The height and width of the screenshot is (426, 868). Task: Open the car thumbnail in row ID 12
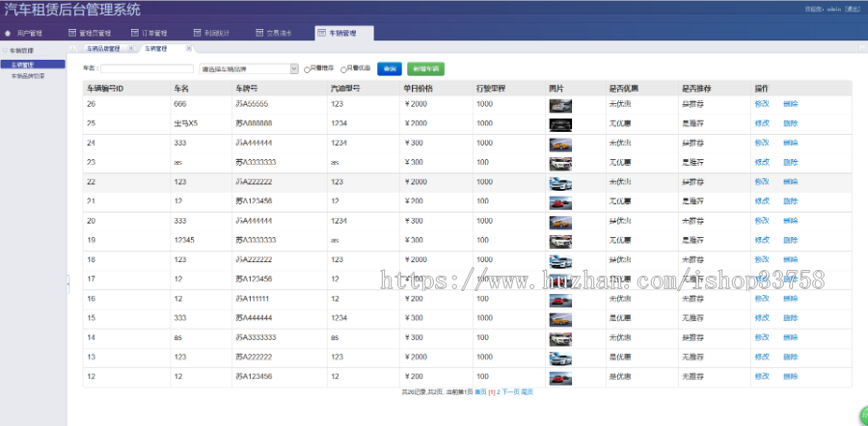coord(560,379)
